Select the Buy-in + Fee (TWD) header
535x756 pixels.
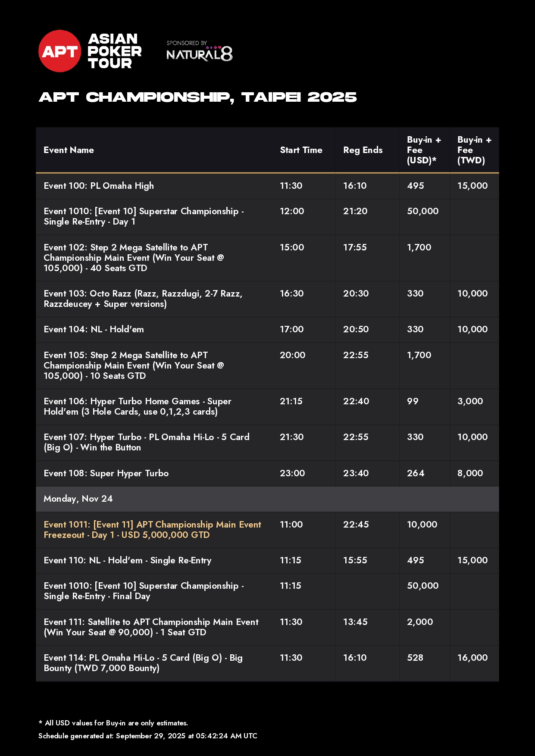click(474, 150)
